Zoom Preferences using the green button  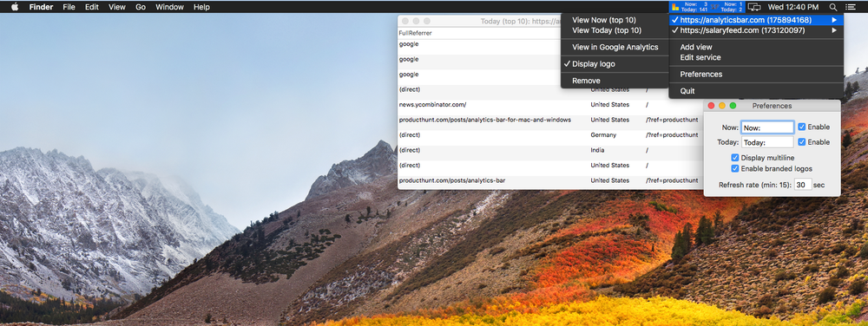[733, 106]
